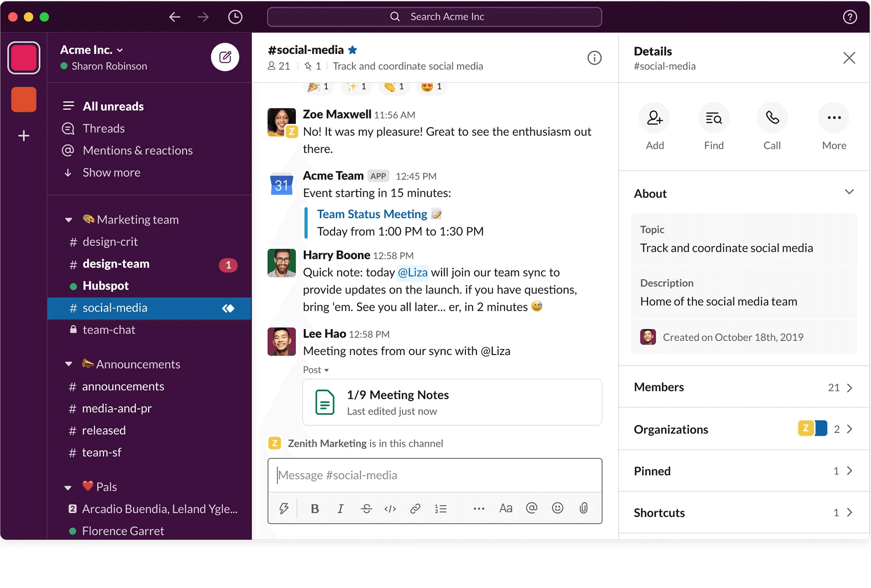Open the history clock icon
Image resolution: width=871 pixels, height=588 pixels.
(x=235, y=17)
